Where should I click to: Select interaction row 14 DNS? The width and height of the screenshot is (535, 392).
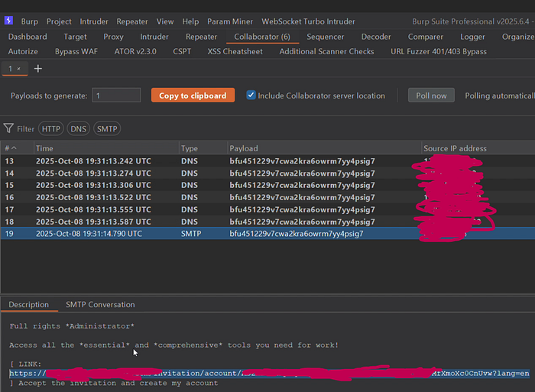point(267,173)
